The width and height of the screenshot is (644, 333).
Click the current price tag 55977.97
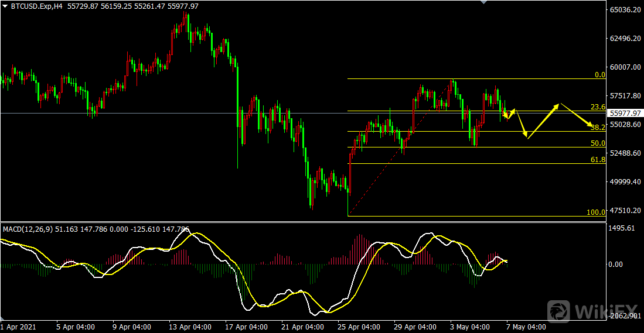click(x=625, y=113)
